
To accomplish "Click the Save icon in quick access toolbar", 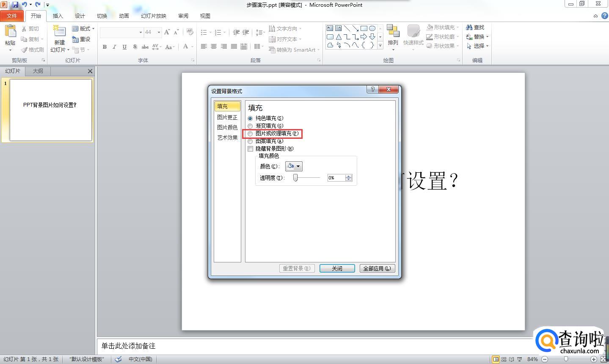I will point(15,5).
